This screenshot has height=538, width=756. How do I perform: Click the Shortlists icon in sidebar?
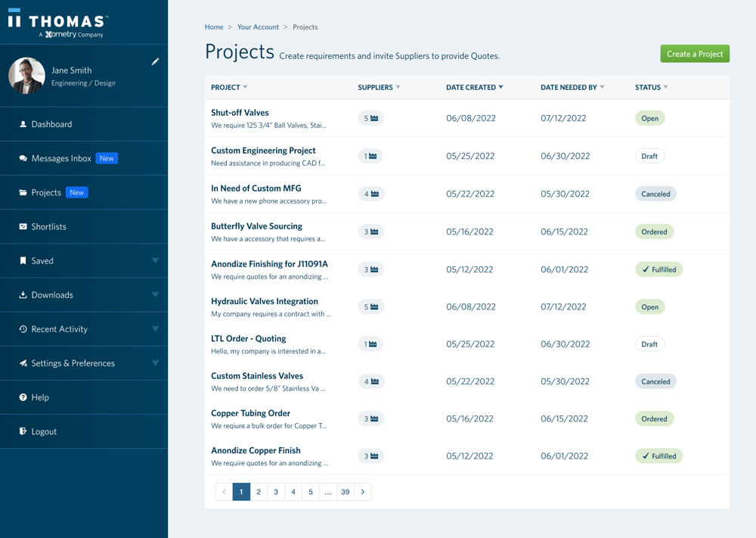(x=23, y=227)
